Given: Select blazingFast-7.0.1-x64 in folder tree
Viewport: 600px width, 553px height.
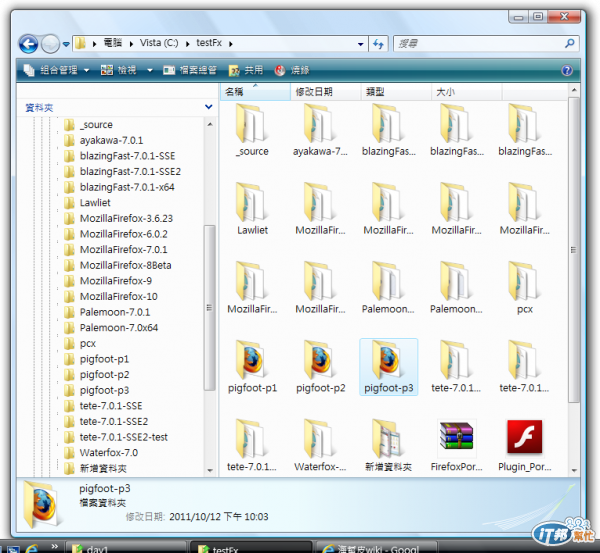Looking at the screenshot, I should click(x=127, y=187).
